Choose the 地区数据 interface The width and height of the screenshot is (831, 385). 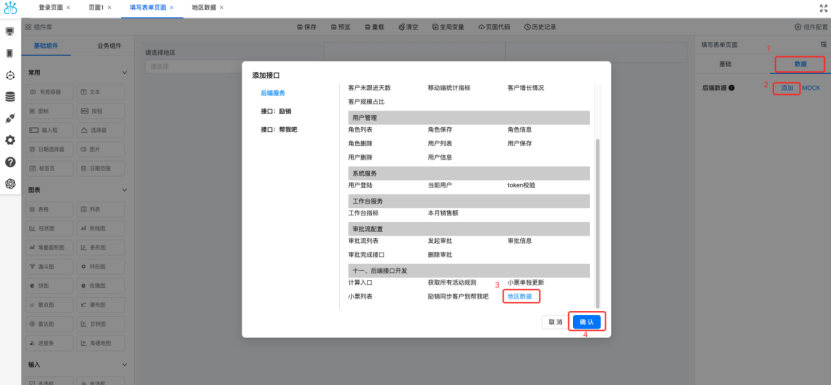520,296
